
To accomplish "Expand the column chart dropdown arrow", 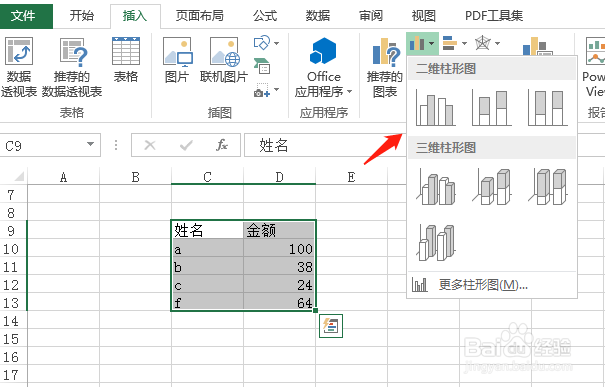I will pyautogui.click(x=432, y=43).
